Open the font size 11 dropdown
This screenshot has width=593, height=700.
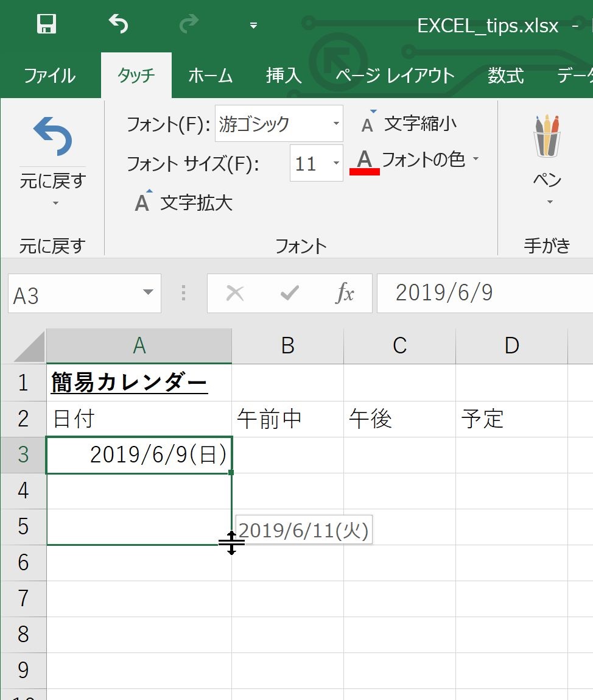335,163
